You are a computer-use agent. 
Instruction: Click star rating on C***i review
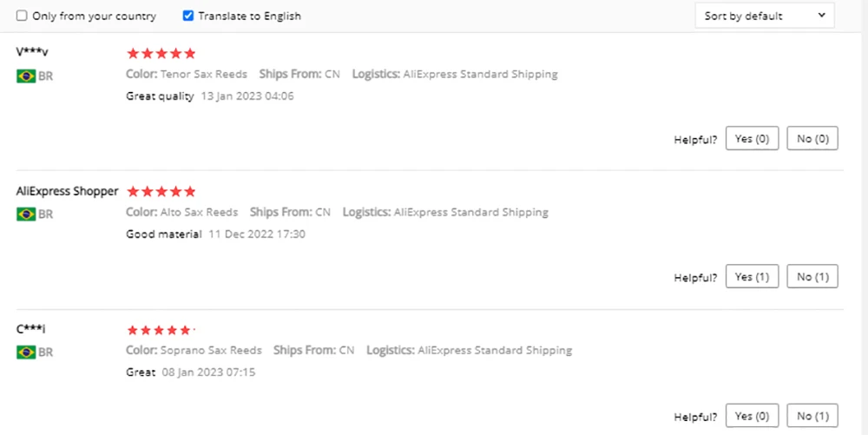point(160,330)
